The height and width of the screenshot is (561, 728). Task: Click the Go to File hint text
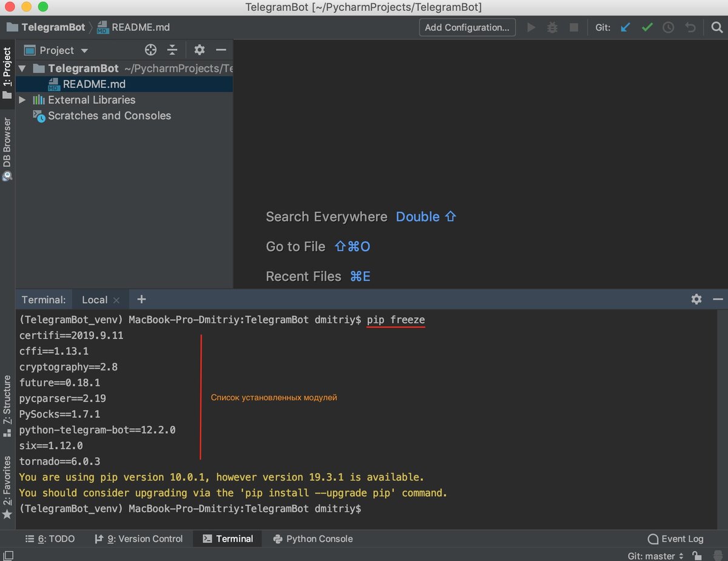click(295, 246)
